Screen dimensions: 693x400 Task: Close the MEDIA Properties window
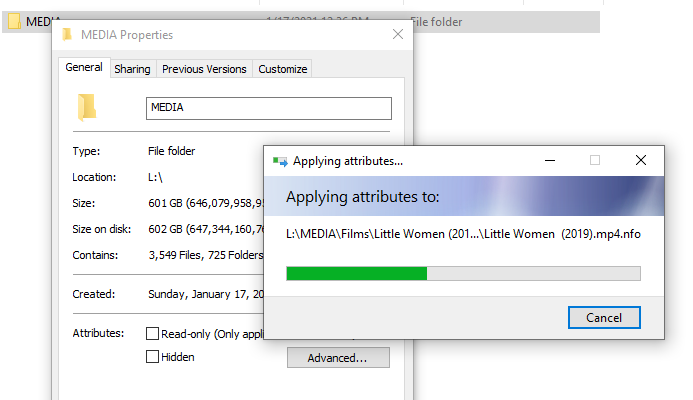point(398,34)
